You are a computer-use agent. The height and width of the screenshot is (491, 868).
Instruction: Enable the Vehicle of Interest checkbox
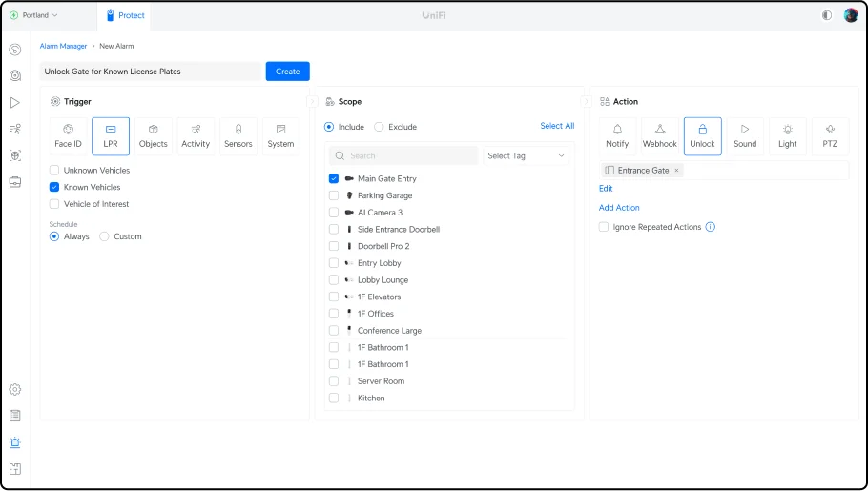(54, 204)
